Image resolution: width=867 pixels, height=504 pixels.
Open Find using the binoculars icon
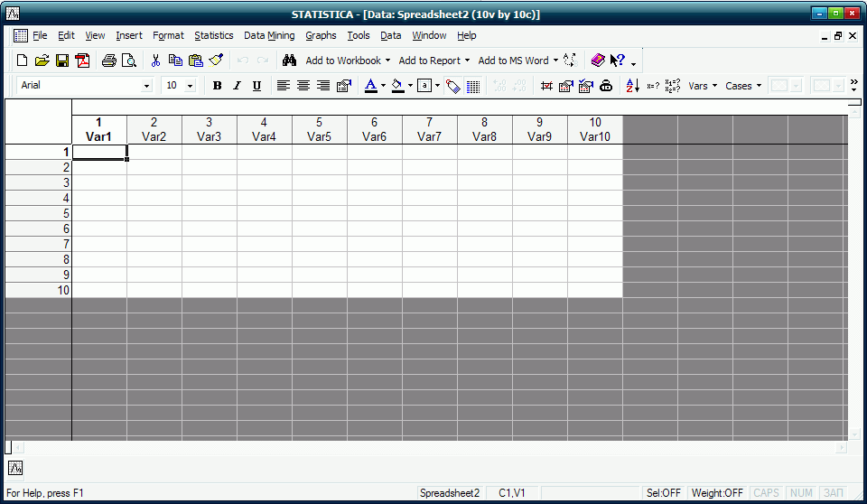(289, 61)
